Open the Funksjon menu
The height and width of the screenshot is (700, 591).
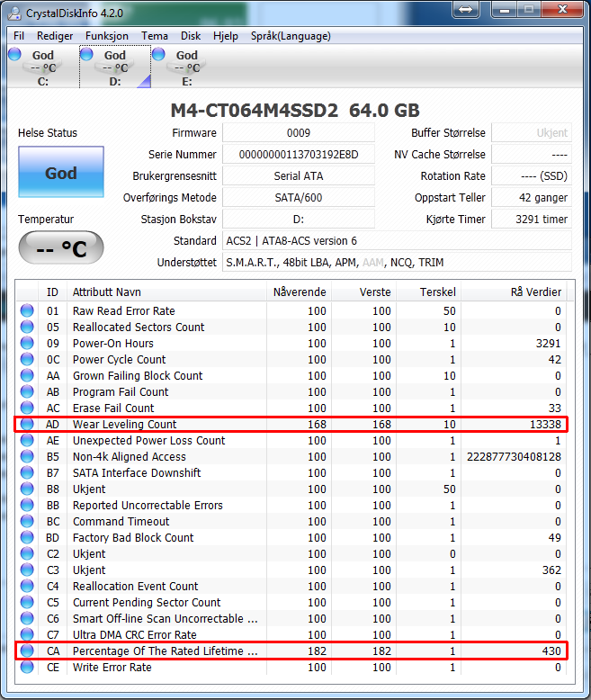coord(107,36)
